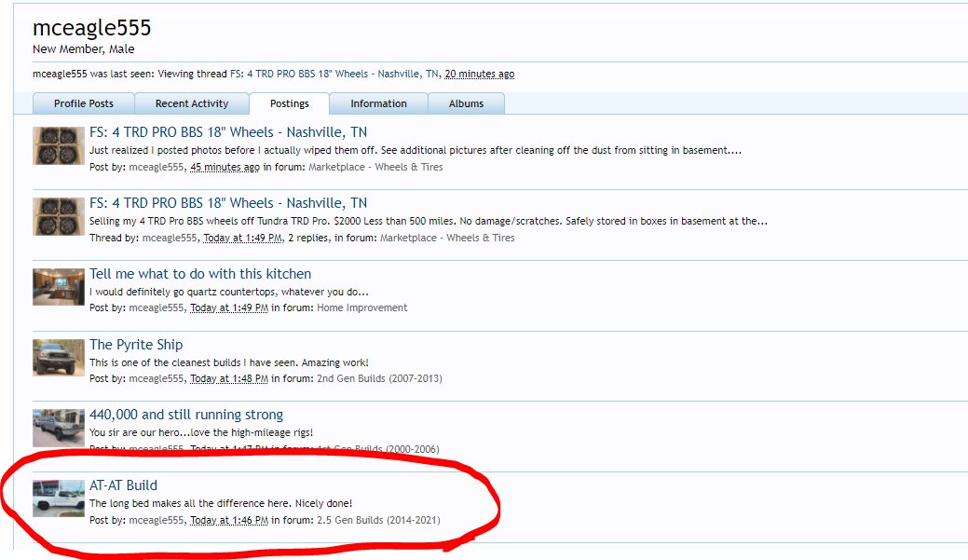968x560 pixels.
Task: Click 'The long bed makes all the difference' snippet
Action: tap(221, 503)
